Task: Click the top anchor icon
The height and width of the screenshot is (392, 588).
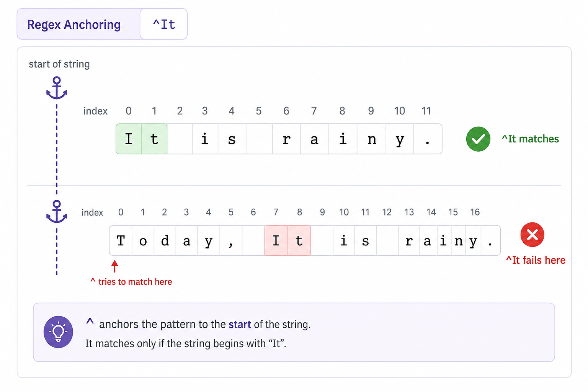Action: click(57, 88)
